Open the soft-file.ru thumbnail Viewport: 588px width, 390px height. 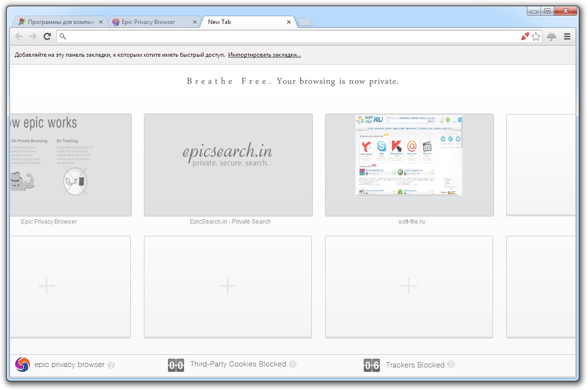[409, 156]
